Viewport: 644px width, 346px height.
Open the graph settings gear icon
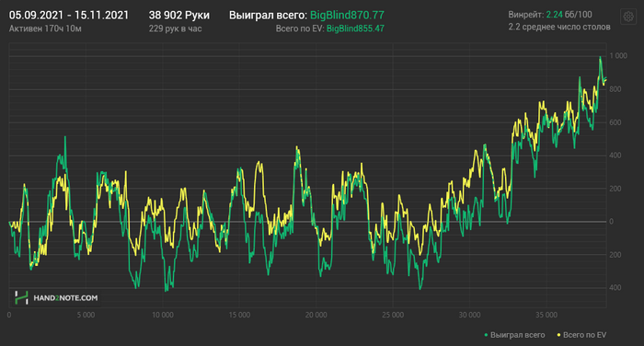point(628,17)
